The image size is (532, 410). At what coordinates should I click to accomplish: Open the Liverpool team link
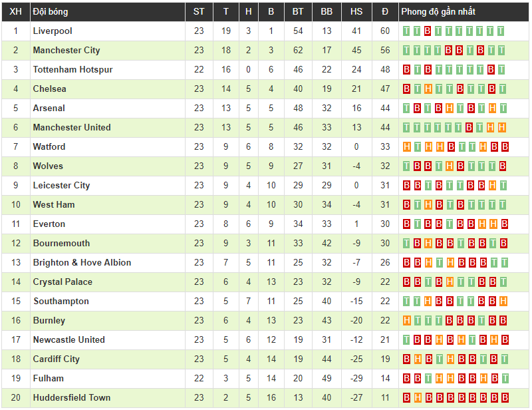point(53,31)
